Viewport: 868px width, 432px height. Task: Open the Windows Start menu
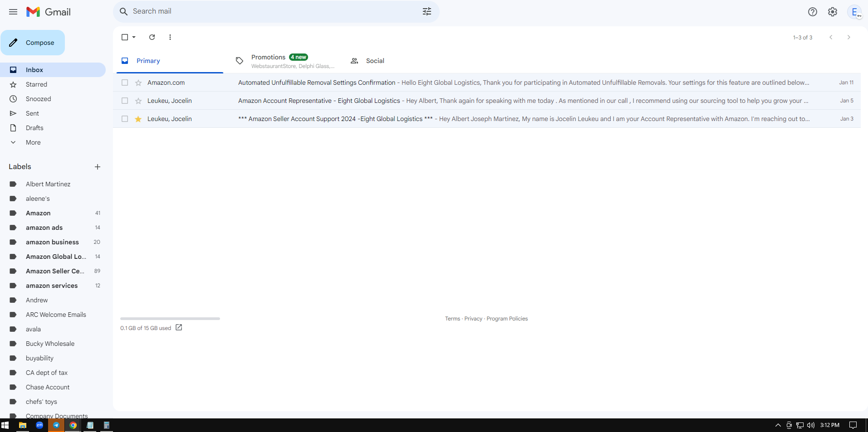5,425
